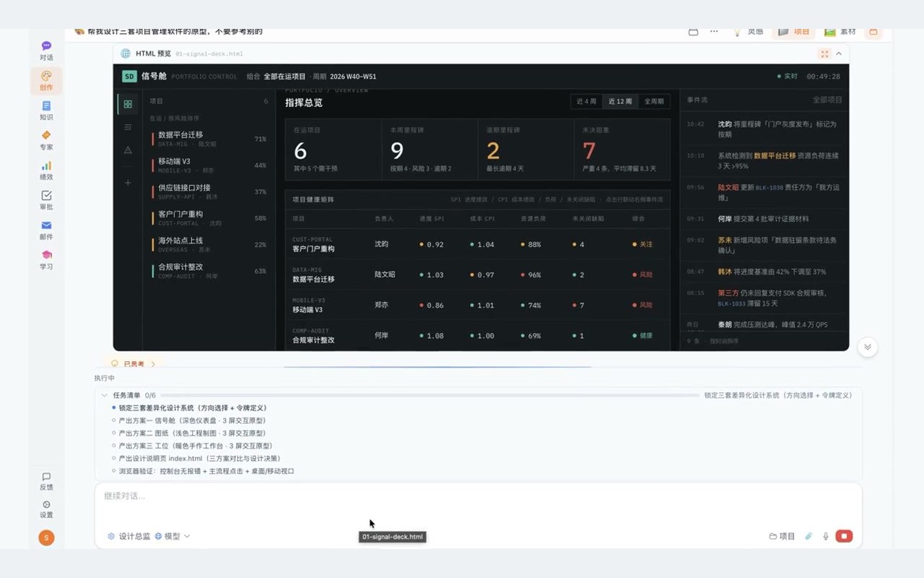Click the 设计总监 role selector

tap(129, 536)
